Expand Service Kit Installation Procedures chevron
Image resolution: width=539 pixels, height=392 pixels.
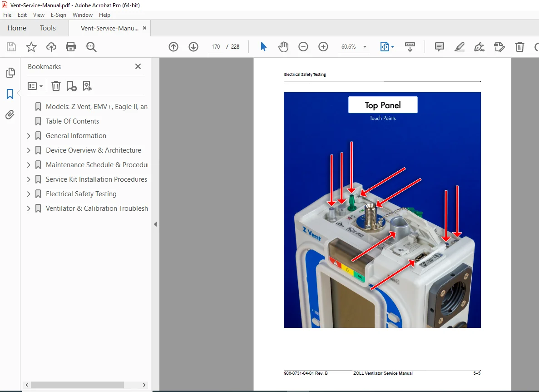29,179
